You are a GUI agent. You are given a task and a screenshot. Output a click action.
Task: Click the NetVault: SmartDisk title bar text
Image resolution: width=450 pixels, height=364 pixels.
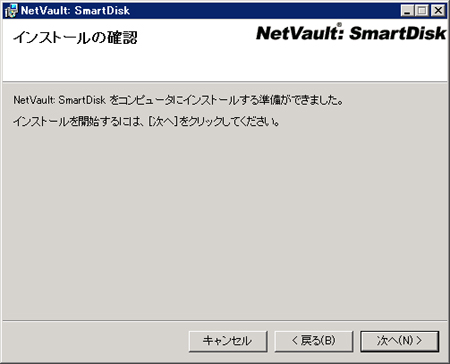(75, 11)
